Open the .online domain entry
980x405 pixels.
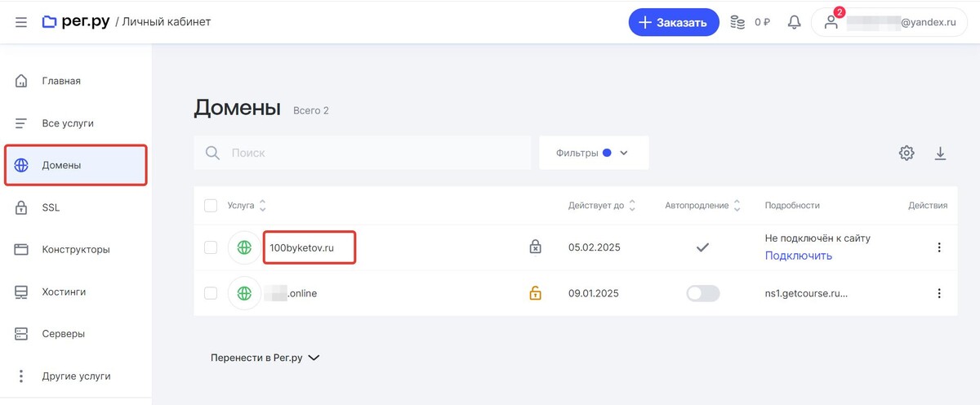(291, 293)
